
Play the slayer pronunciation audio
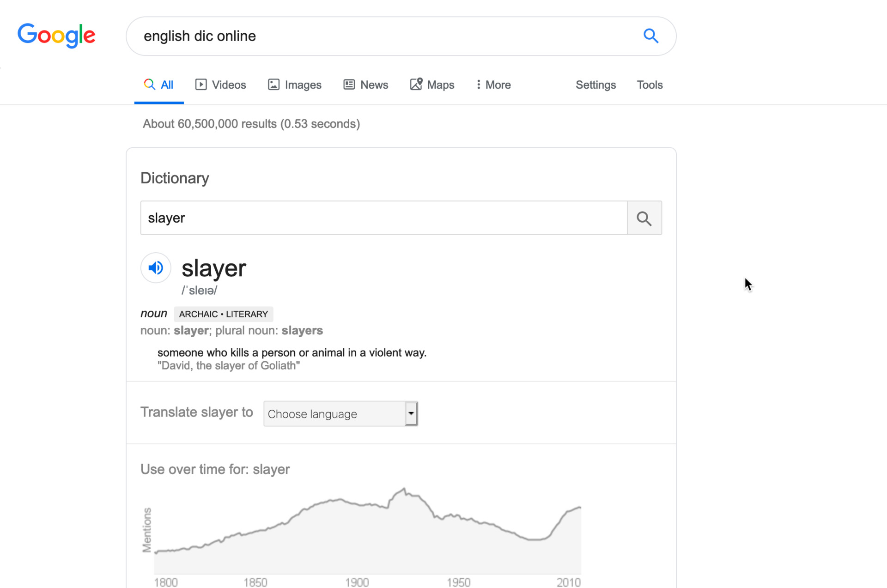(x=156, y=268)
